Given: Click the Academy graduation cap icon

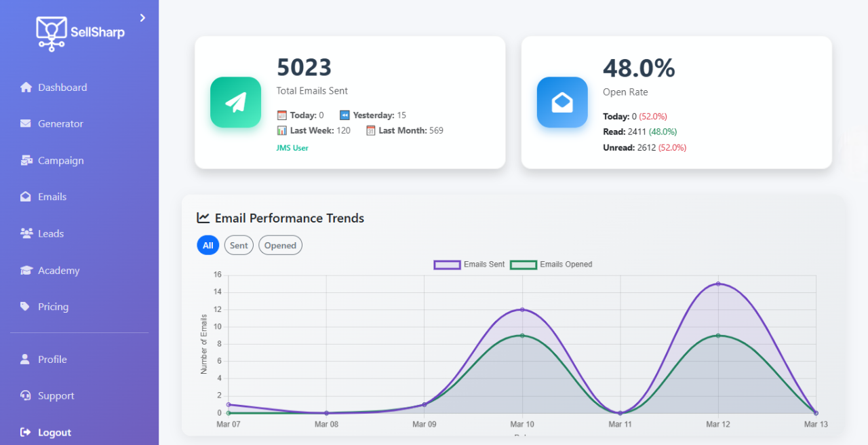Looking at the screenshot, I should click(26, 271).
